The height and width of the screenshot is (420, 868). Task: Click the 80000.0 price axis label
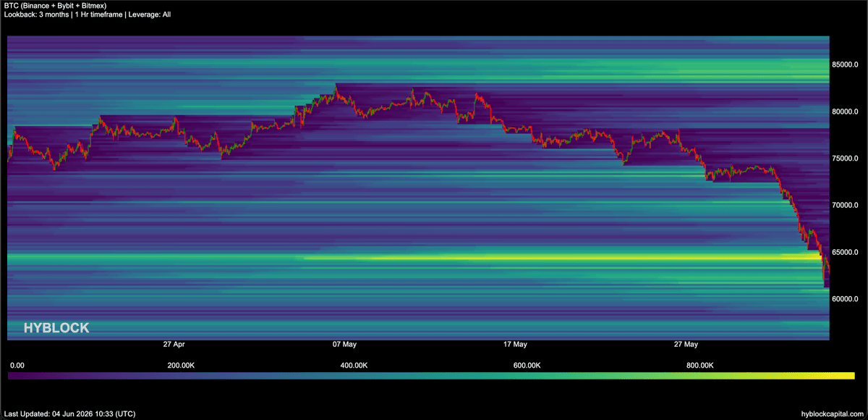(845, 112)
